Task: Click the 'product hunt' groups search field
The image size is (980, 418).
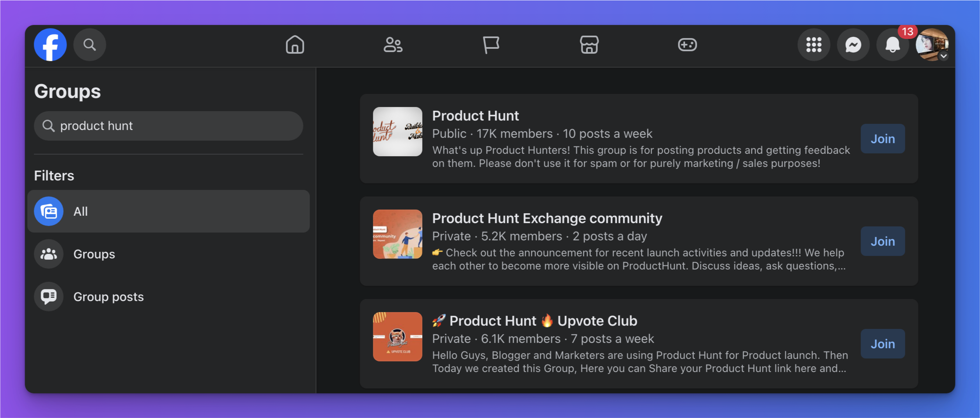Action: click(x=168, y=126)
